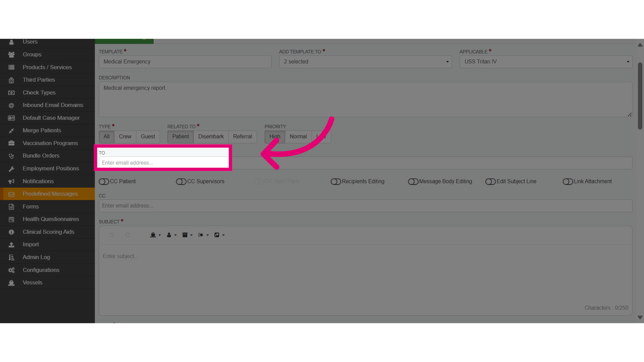Image resolution: width=644 pixels, height=362 pixels.
Task: Click the Vessels ship icon
Action: (x=11, y=283)
